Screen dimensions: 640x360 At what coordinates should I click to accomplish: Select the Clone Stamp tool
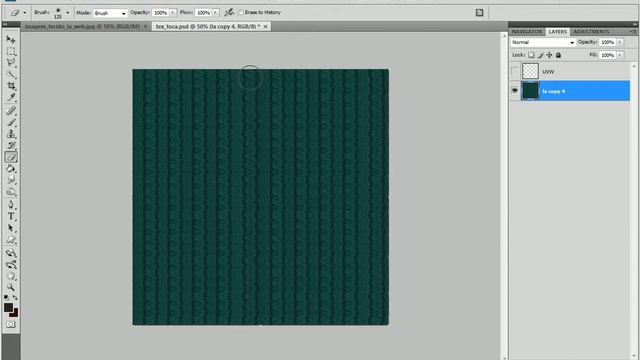point(11,134)
